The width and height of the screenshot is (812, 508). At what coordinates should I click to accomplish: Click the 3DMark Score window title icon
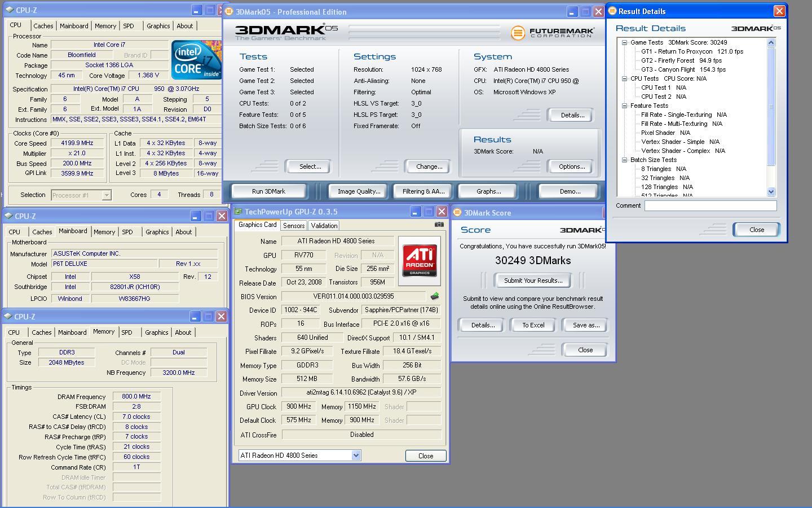[457, 213]
